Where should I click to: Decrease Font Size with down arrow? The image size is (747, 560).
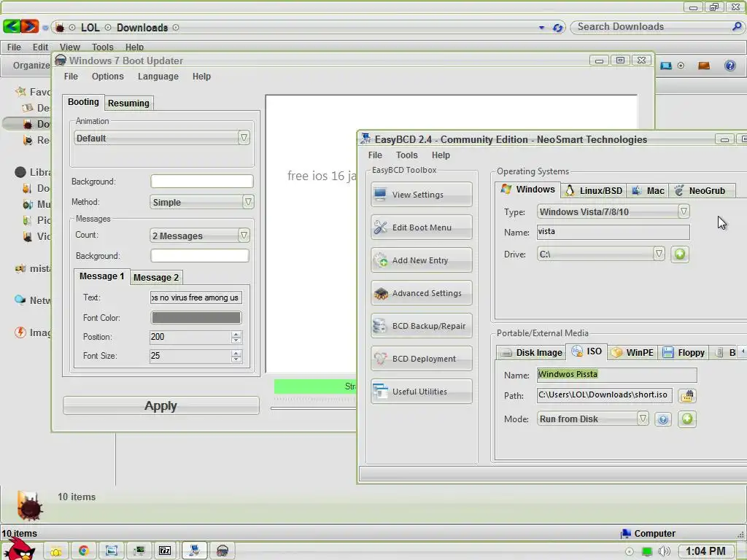[x=236, y=359]
